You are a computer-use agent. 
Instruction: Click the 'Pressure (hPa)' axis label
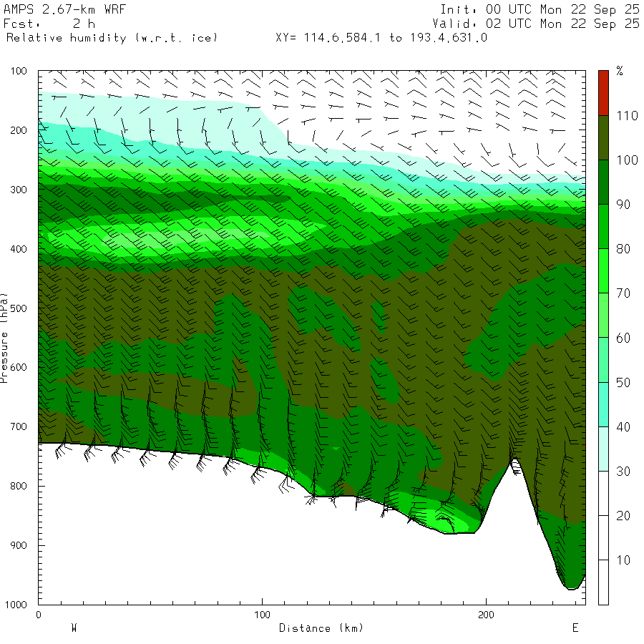tap(4, 338)
